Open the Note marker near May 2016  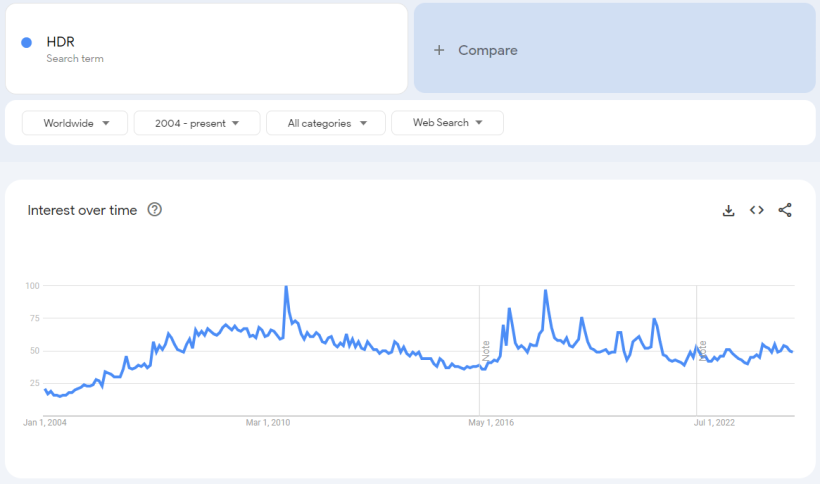[486, 351]
